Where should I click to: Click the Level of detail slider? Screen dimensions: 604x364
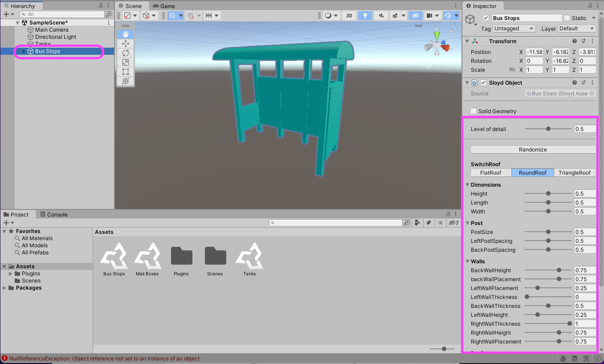click(x=548, y=129)
